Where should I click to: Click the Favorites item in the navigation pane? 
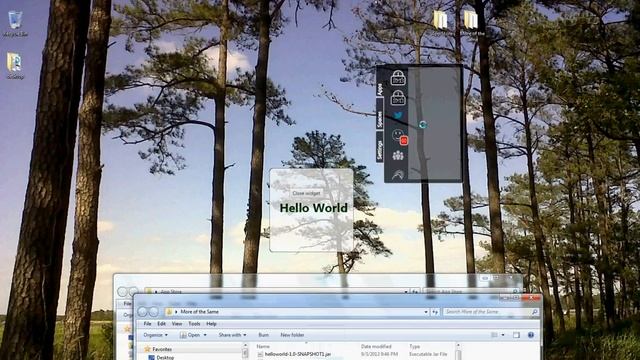(162, 349)
